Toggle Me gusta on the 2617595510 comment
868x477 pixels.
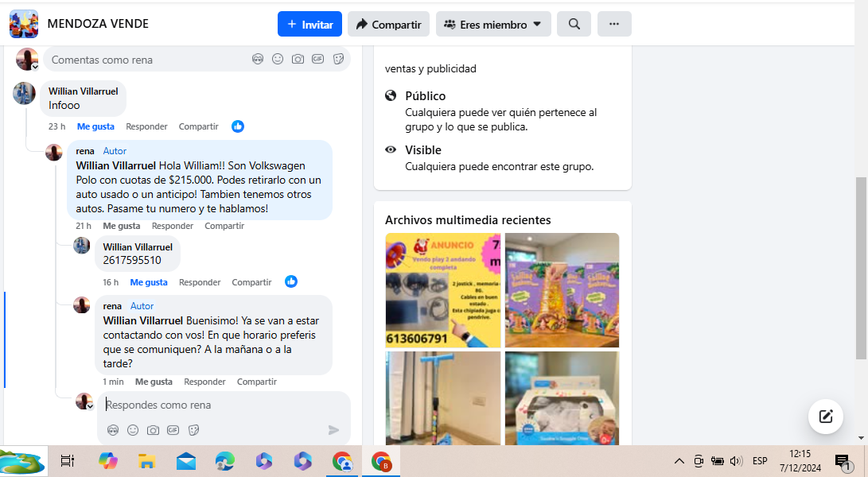(x=149, y=282)
